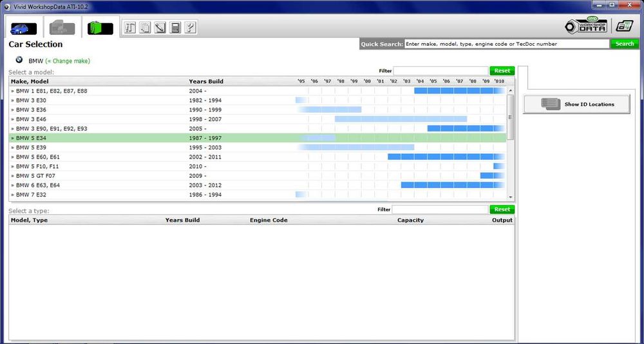Click the BMW 6 E63, E64 timeline bar
The image size is (644, 344).
pos(453,186)
